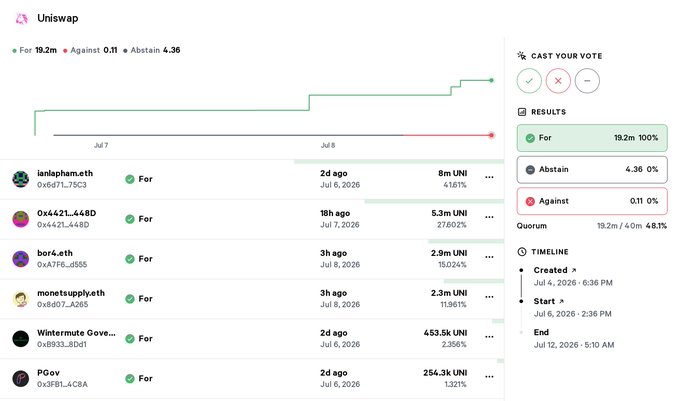This screenshot has height=401, width=680.
Task: Click the red X icon in Against result
Action: (x=530, y=202)
